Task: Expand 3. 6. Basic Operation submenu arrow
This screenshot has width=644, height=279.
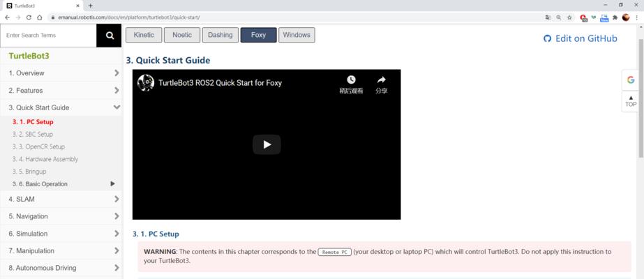Action: tap(112, 184)
